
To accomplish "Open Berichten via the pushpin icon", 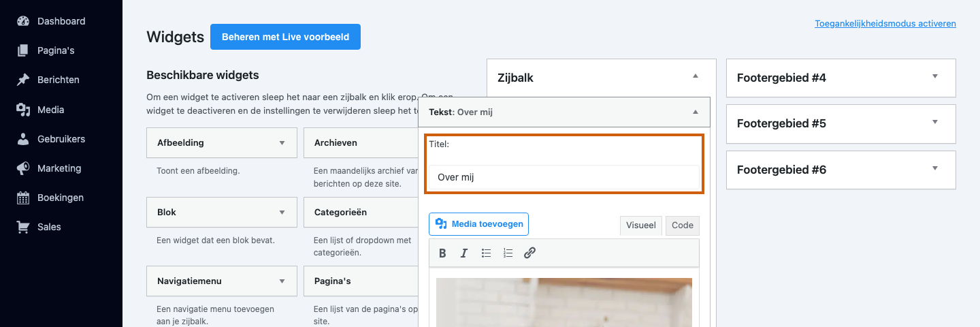I will point(23,80).
